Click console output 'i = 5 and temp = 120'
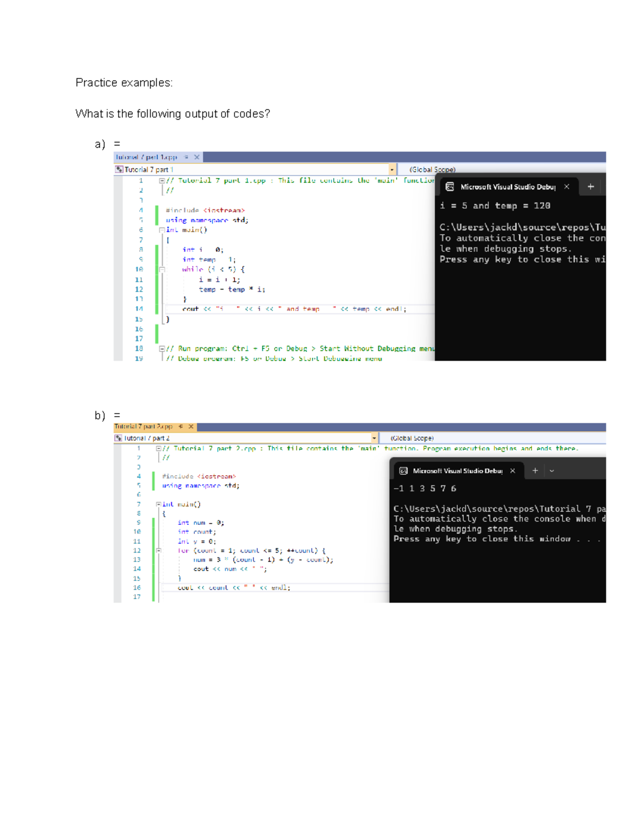The height and width of the screenshot is (834, 644). [x=495, y=206]
